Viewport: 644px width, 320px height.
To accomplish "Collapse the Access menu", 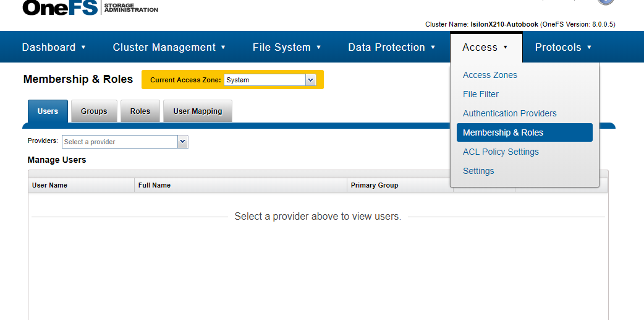I will (486, 47).
